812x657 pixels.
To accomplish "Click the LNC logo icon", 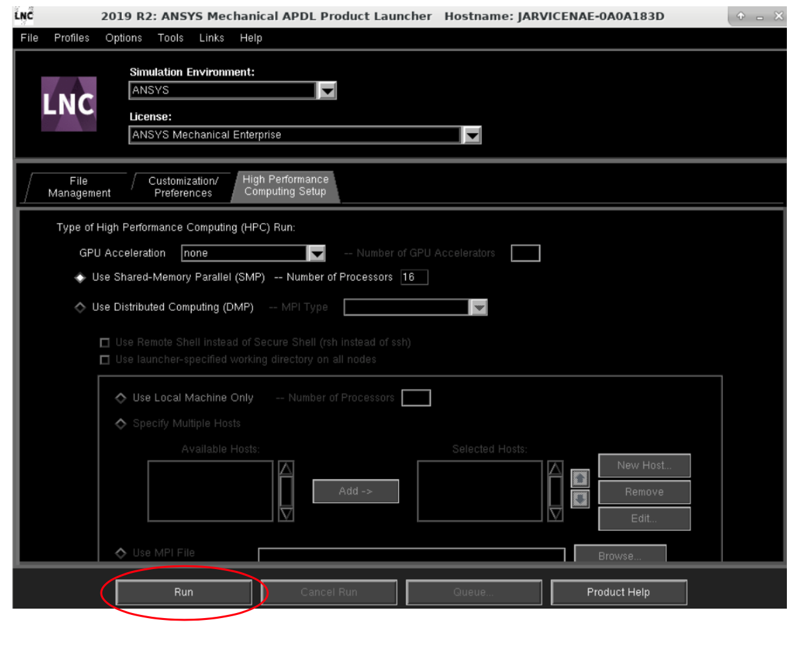I will pyautogui.click(x=69, y=104).
